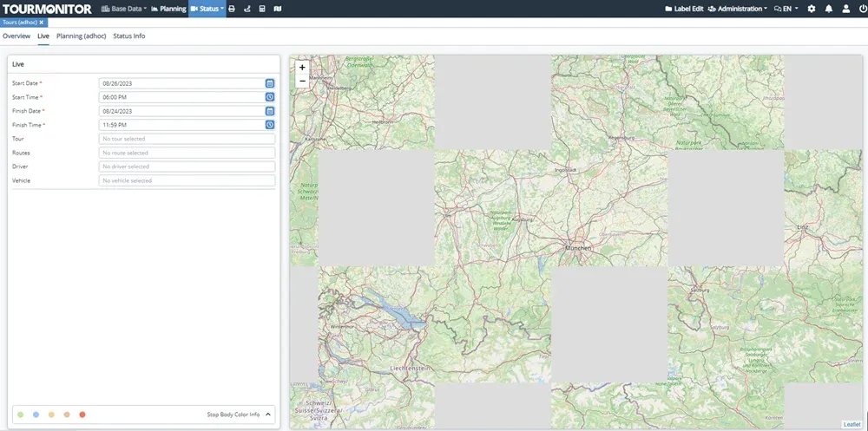Click Label Edit in the navbar

coord(684,9)
